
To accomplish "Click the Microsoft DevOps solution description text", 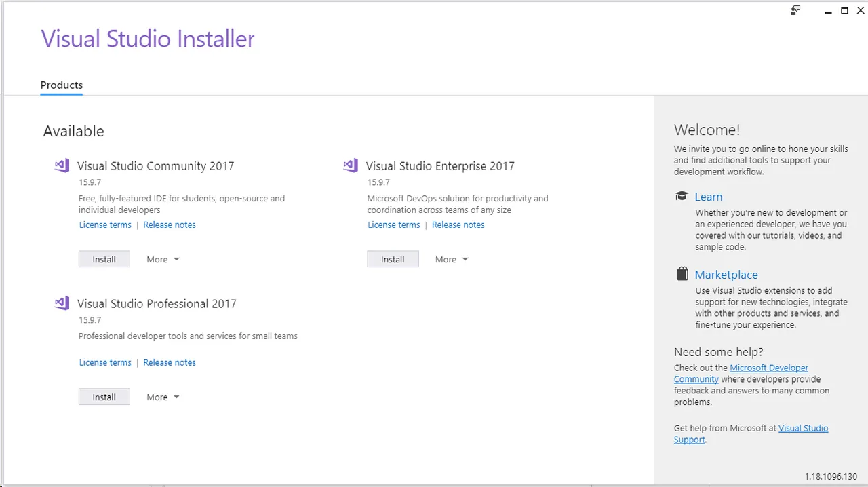I will [x=458, y=204].
